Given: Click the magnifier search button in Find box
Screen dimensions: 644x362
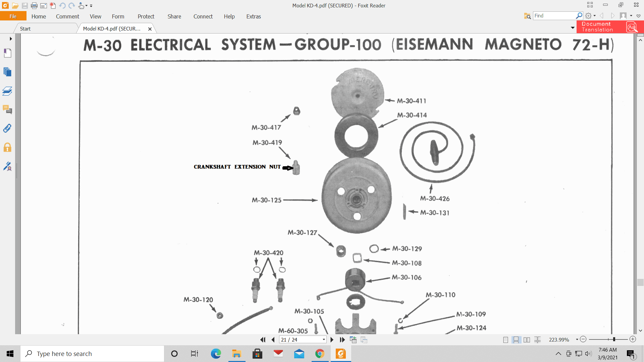Looking at the screenshot, I should click(x=579, y=16).
